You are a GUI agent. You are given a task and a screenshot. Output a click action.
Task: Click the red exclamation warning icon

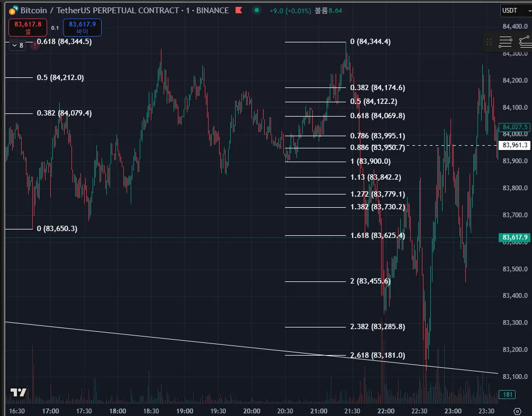point(34,46)
